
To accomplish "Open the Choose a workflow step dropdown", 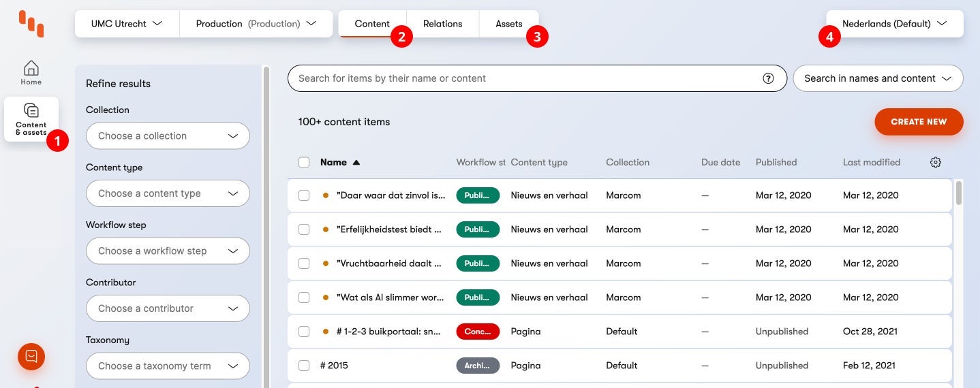I will pyautogui.click(x=168, y=251).
